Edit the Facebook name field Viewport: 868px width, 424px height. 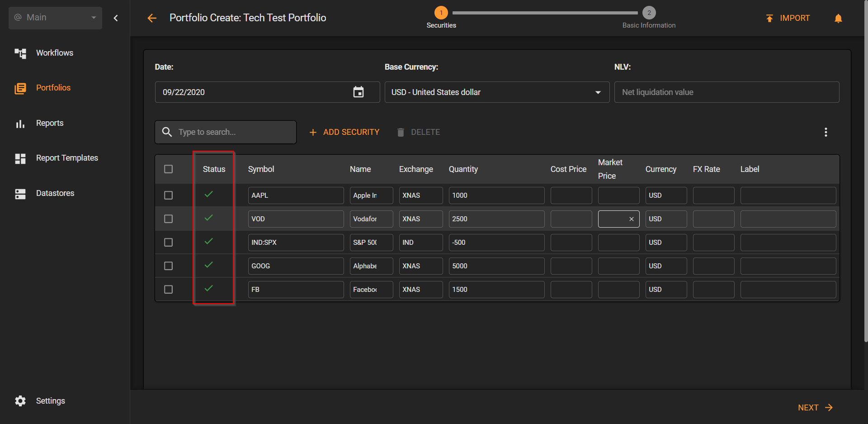[371, 290]
